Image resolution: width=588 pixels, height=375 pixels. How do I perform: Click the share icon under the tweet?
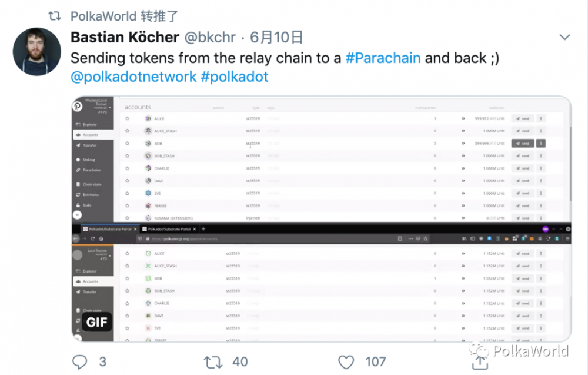(480, 361)
